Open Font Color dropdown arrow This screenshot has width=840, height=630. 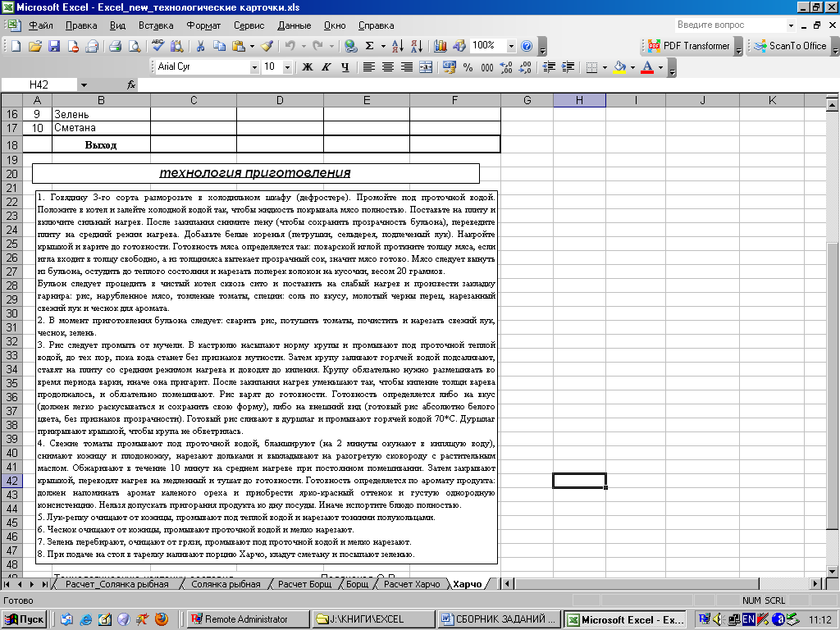pyautogui.click(x=660, y=67)
